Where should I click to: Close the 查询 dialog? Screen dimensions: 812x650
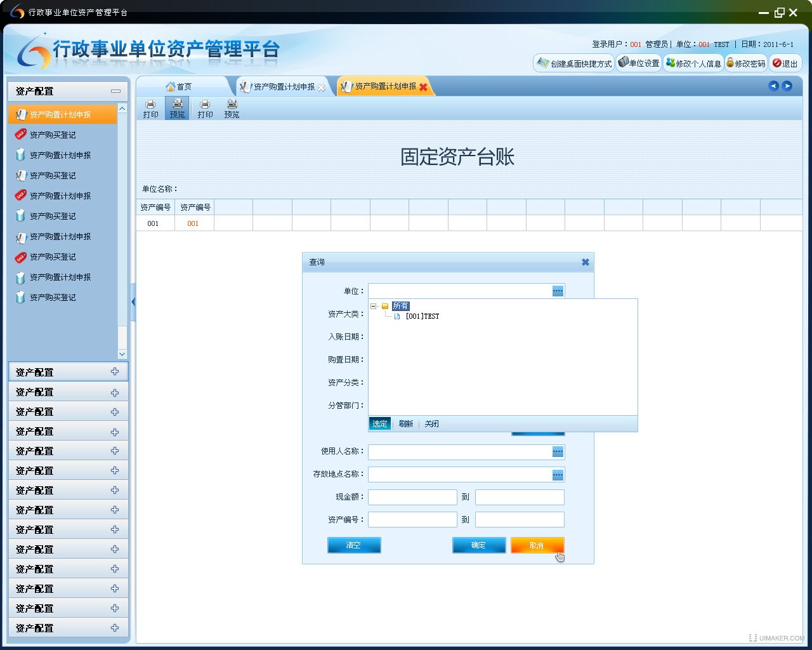tap(586, 262)
